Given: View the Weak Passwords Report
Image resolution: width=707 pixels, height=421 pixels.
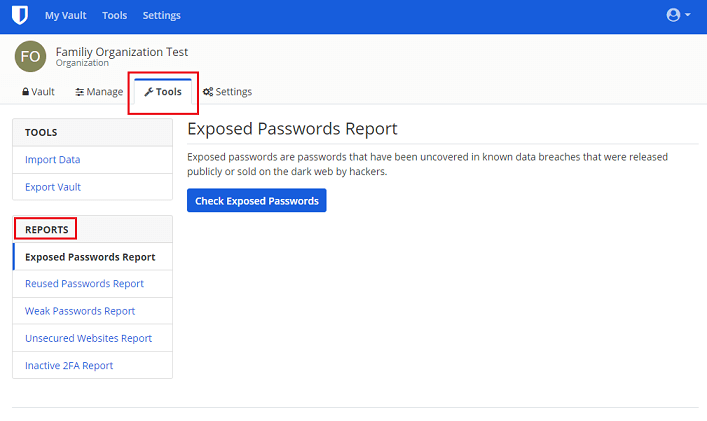Looking at the screenshot, I should [80, 311].
